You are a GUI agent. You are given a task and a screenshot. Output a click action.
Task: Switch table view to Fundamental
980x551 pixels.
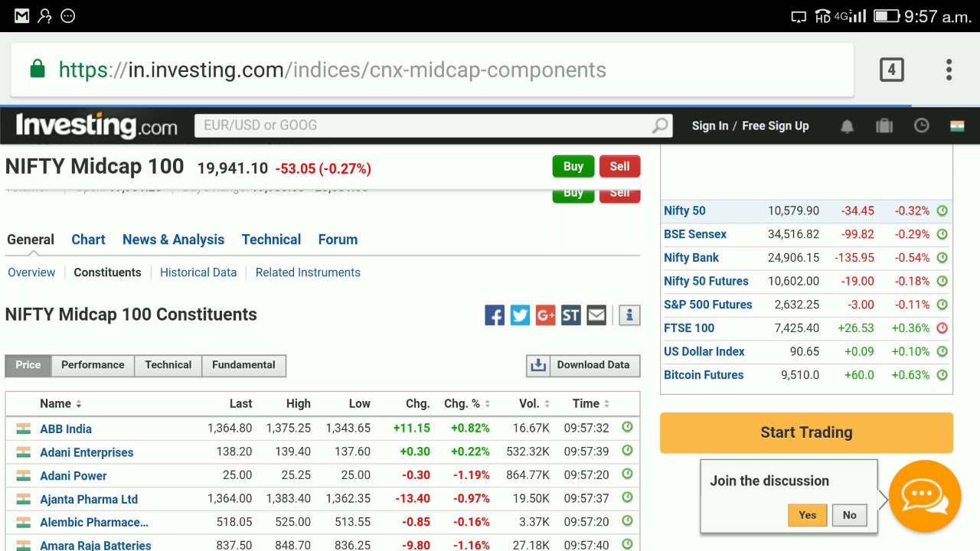[x=243, y=365]
